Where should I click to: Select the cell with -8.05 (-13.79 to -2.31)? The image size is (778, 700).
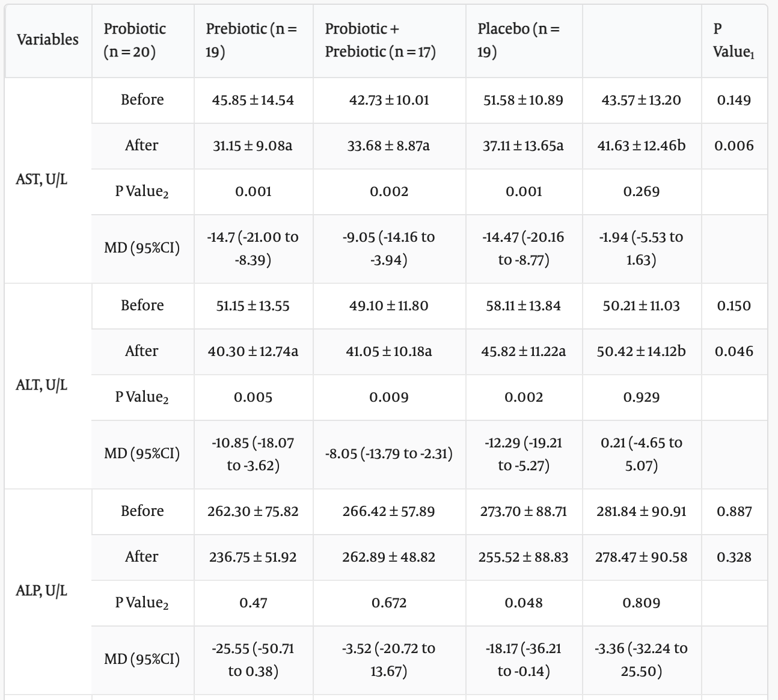pyautogui.click(x=390, y=455)
